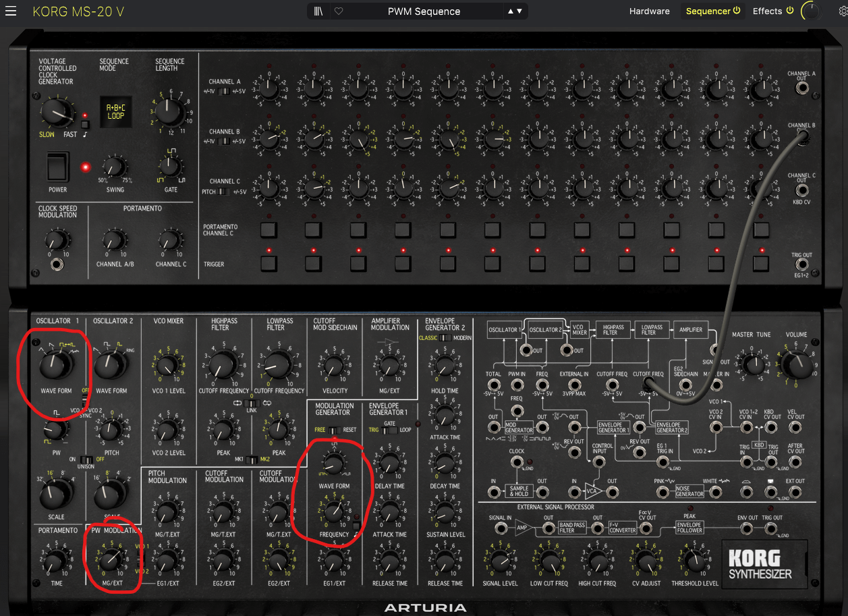Viewport: 848px width, 616px height.
Task: Click the ENV OUT jack
Action: [x=747, y=530]
